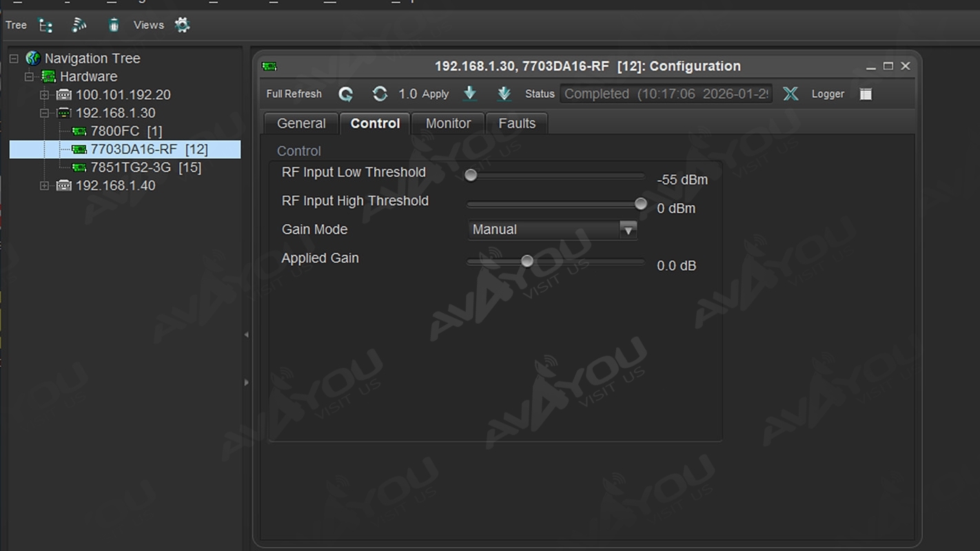980x551 pixels.
Task: Click the double down-arrow apply icon
Action: pos(504,94)
